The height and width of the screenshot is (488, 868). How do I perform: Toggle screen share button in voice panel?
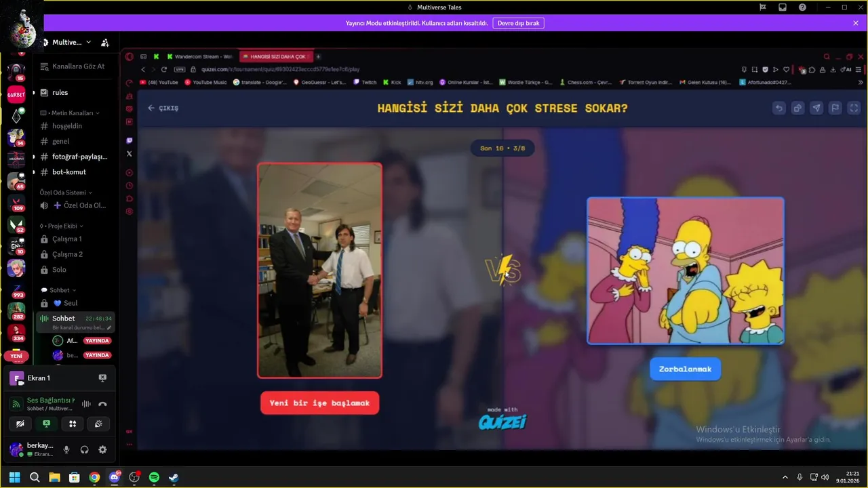tap(46, 424)
